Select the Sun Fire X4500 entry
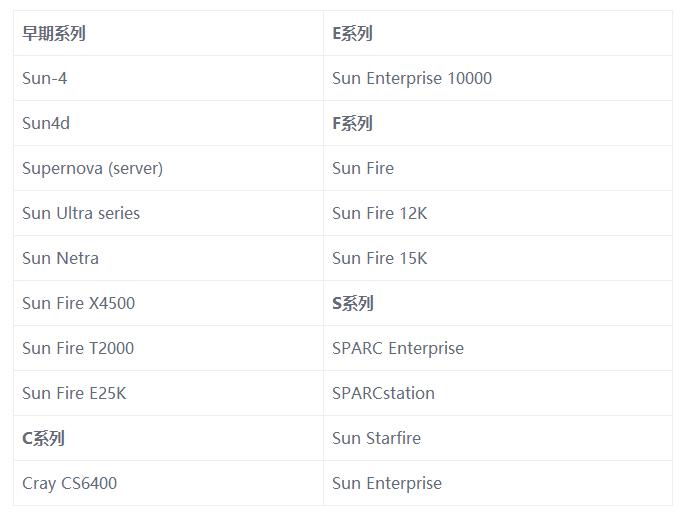This screenshot has height=516, width=683. tap(78, 303)
